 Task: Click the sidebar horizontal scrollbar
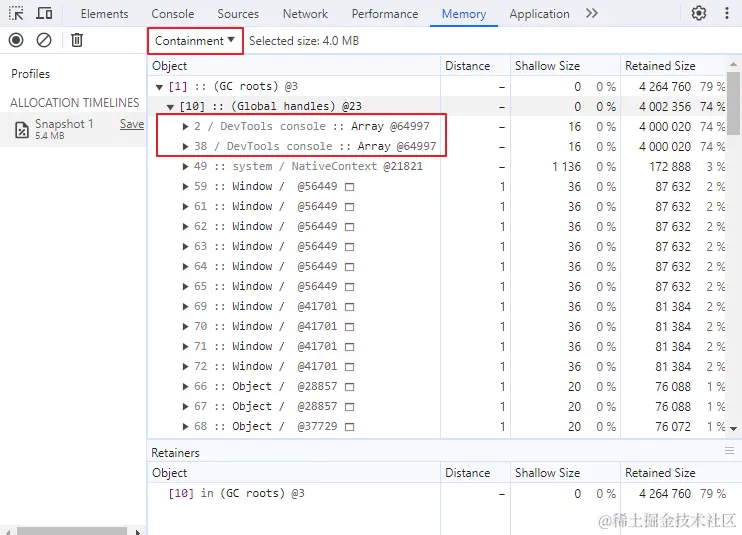point(72,531)
